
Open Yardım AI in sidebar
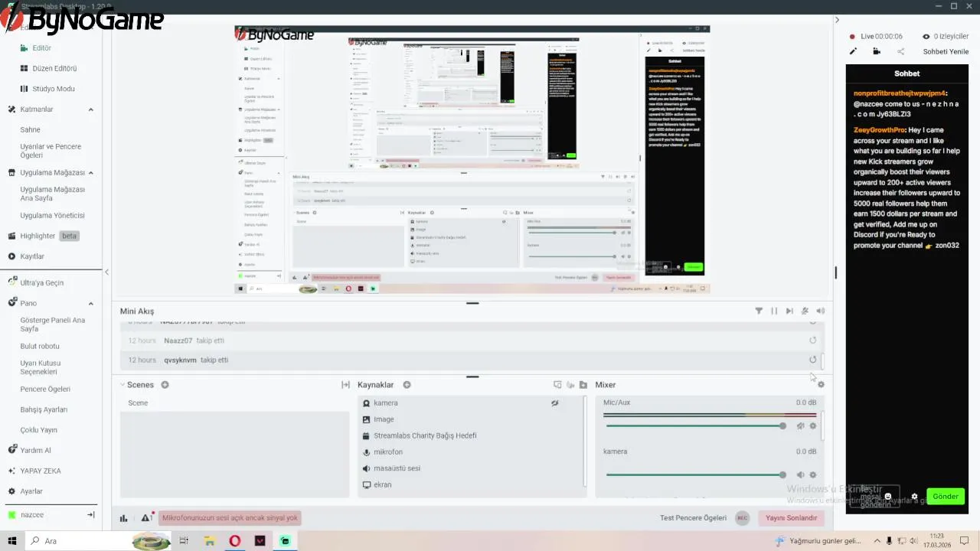point(35,450)
